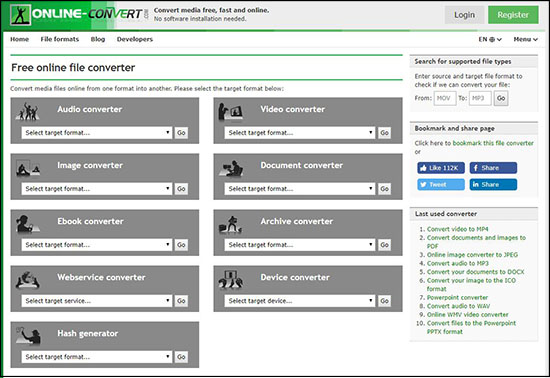
Task: Open the Image converter target format dropdown
Action: coord(97,189)
